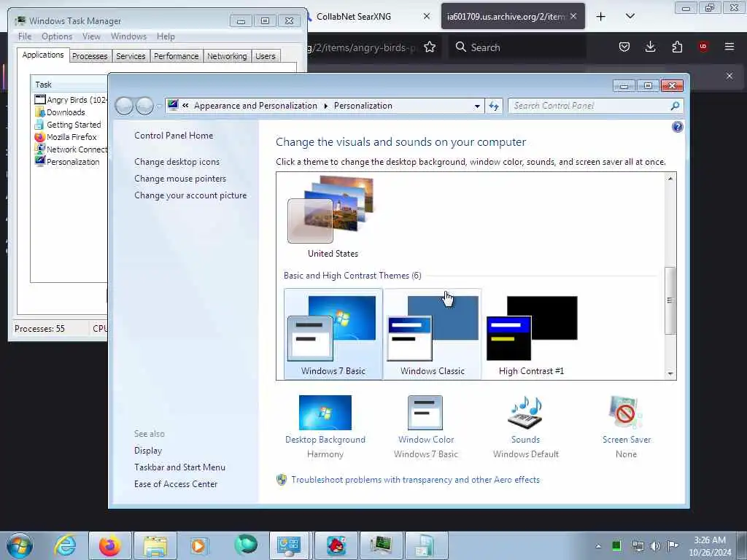Open new Firefox tab with plus button
Screen dimensions: 747x560
(601, 17)
